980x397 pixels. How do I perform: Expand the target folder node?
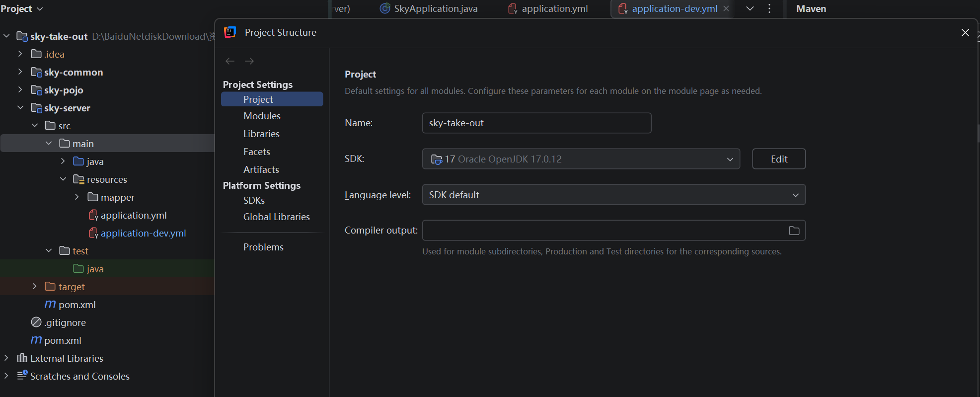(35, 286)
